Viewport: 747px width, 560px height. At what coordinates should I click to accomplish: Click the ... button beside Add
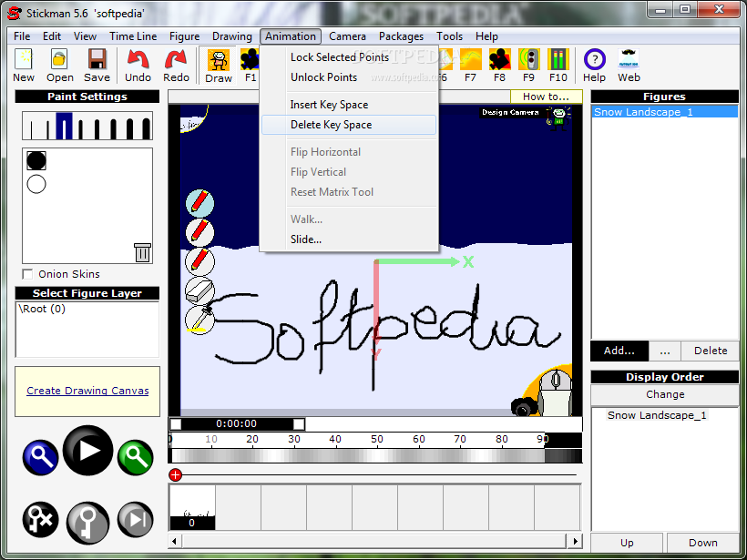665,351
